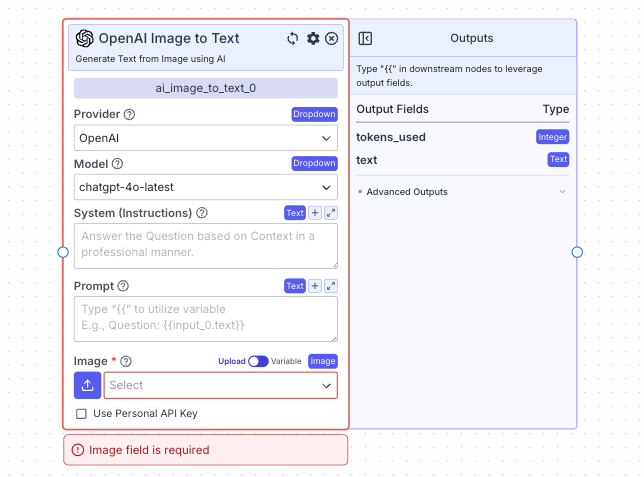Open System Instructions help icon
This screenshot has width=644, height=477.
coord(202,213)
